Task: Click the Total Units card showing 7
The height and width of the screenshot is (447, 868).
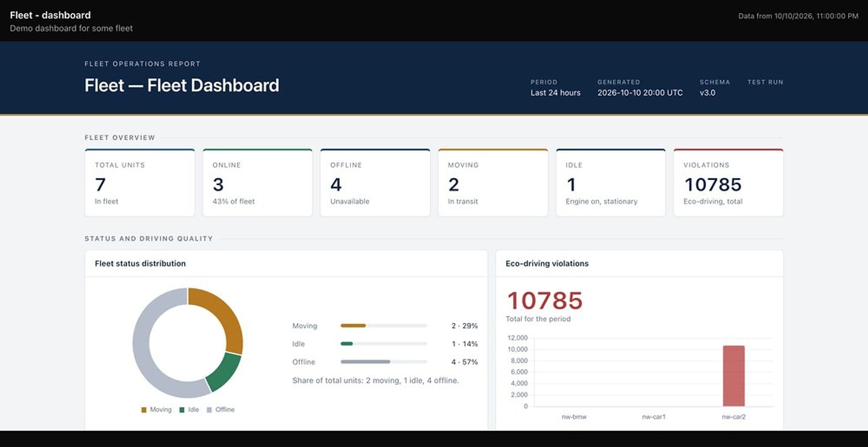Action: click(140, 183)
